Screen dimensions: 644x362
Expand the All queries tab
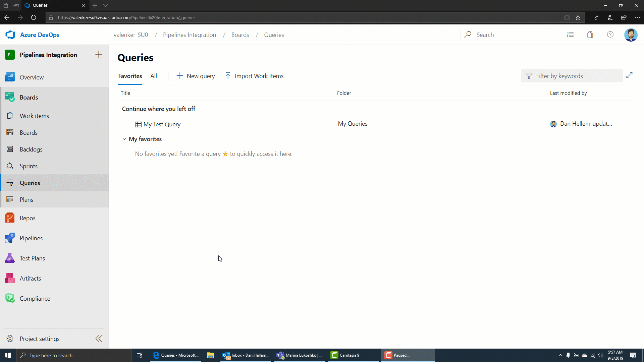point(154,75)
